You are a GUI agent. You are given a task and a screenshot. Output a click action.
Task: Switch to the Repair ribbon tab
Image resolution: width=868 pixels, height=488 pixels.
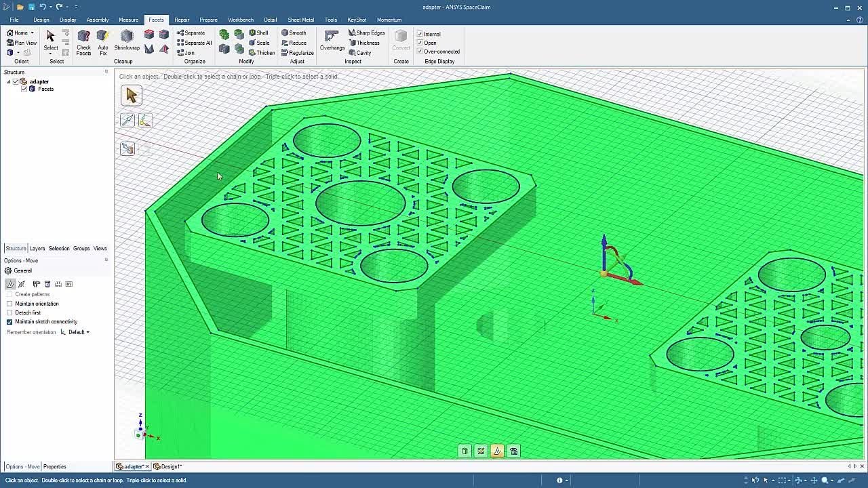(181, 20)
